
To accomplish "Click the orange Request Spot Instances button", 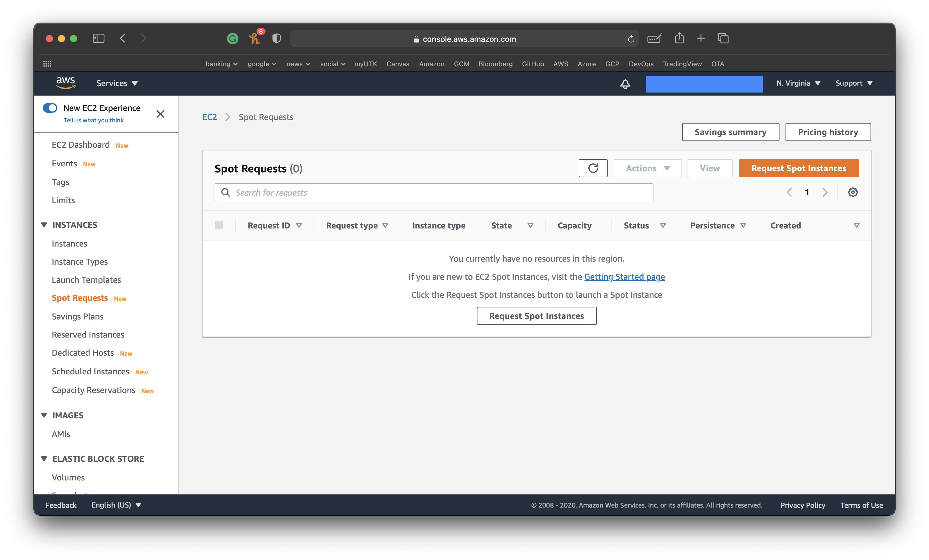I will (798, 168).
